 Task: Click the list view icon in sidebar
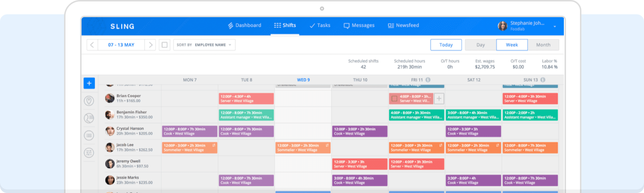(x=89, y=135)
